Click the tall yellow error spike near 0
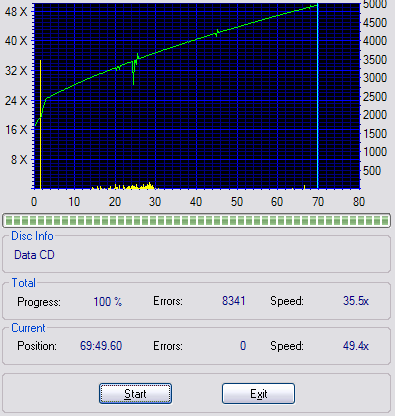 point(40,125)
